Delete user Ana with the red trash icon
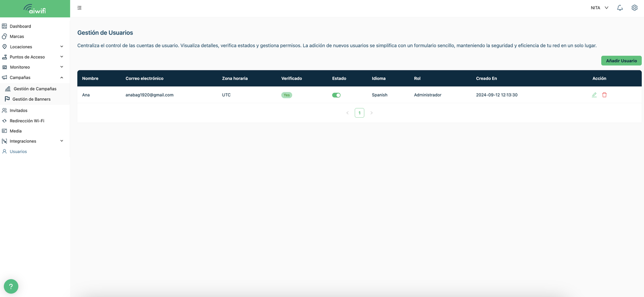The image size is (644, 297). tap(604, 95)
